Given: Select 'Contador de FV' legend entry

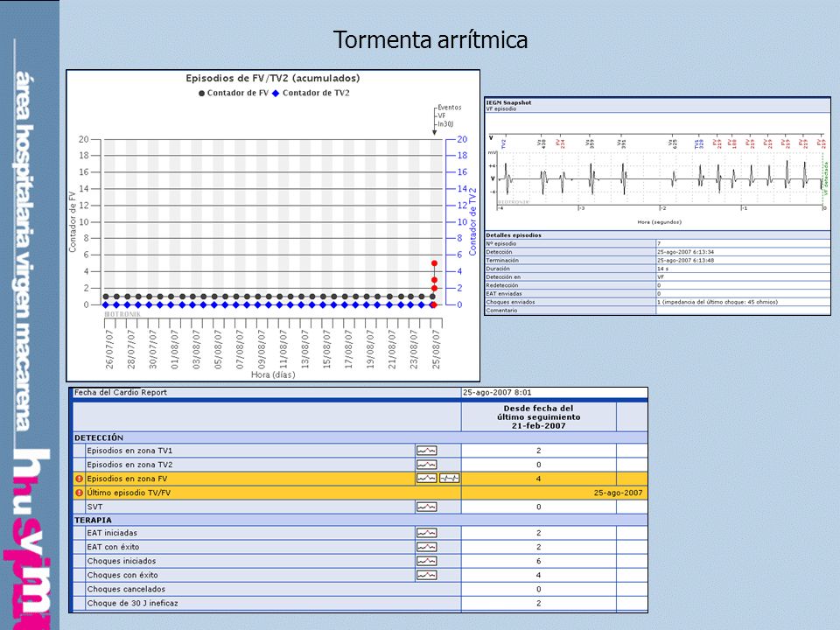Looking at the screenshot, I should point(234,94).
